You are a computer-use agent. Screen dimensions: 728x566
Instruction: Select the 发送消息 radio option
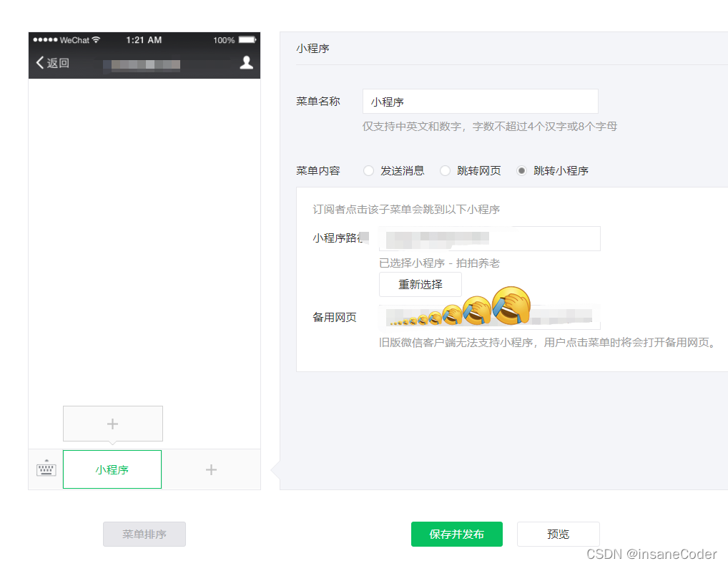[369, 170]
